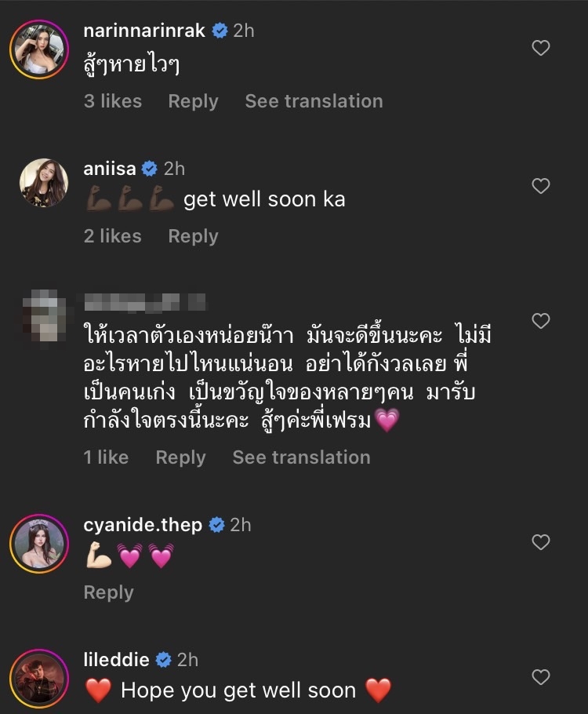Like the long Thai comment from the blurred user

pos(540,321)
